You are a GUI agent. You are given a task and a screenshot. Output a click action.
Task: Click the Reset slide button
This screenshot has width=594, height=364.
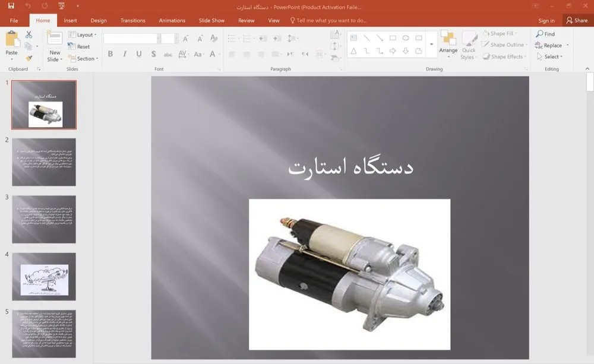79,46
